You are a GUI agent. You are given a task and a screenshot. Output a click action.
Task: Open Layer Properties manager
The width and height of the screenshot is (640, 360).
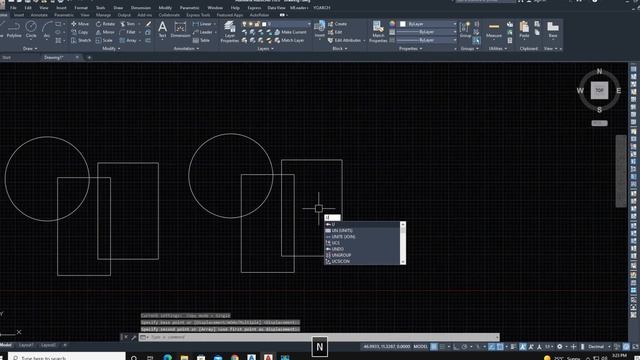(x=230, y=31)
